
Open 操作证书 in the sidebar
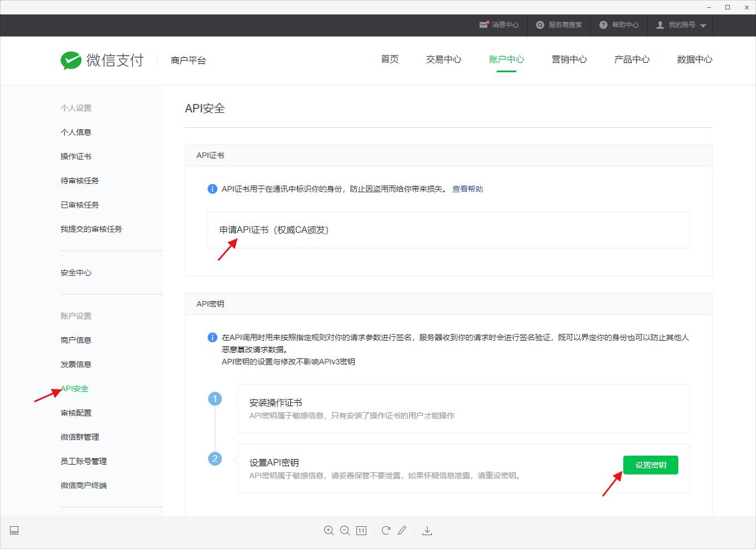click(76, 157)
